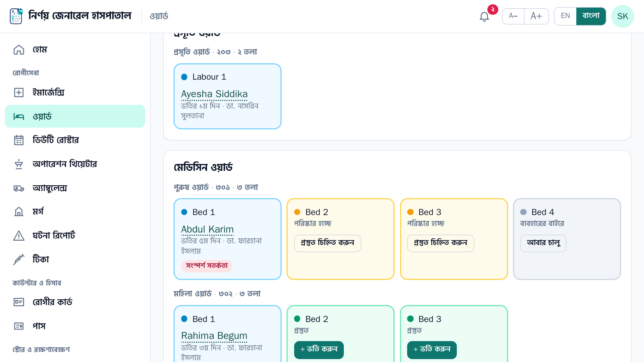This screenshot has height=362, width=644.
Task: Click the সংস্পর্শ সতর্কতা badge
Action: (x=207, y=266)
